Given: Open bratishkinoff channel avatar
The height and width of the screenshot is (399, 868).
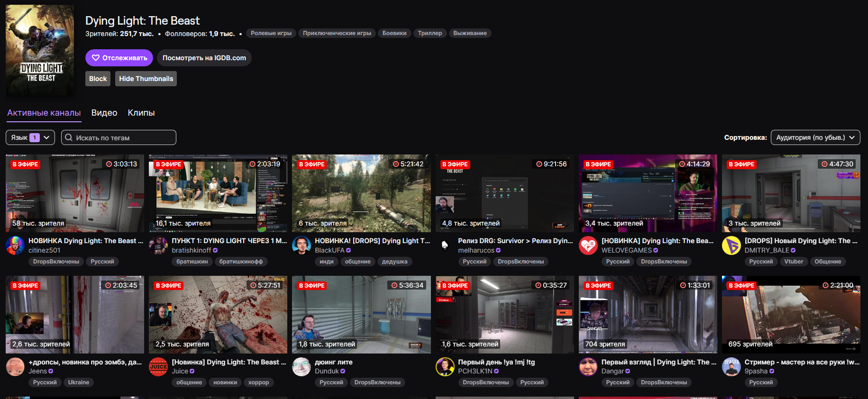Looking at the screenshot, I should (x=158, y=245).
